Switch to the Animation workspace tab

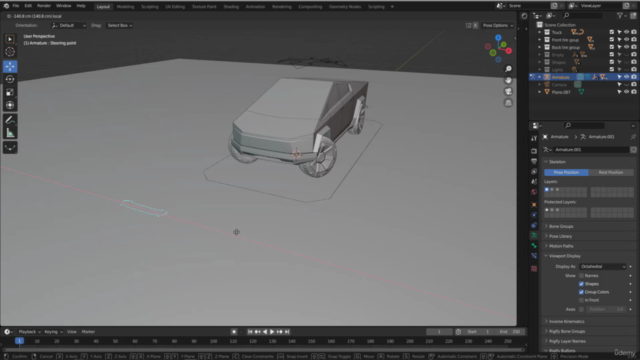point(255,7)
